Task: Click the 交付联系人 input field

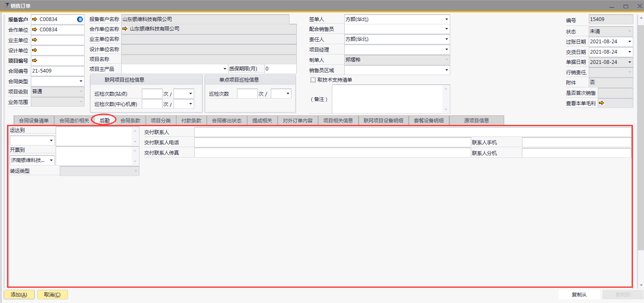Action: pos(412,132)
